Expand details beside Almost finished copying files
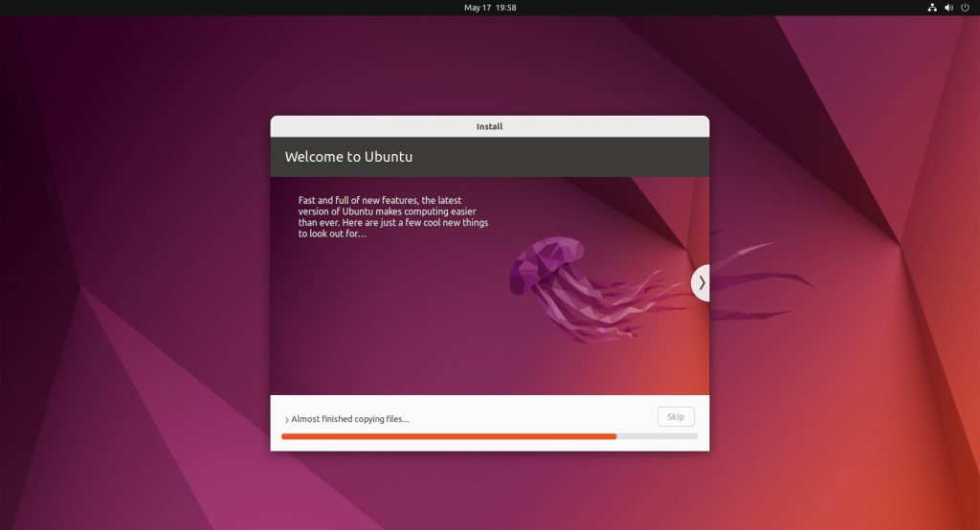This screenshot has width=980, height=530. [287, 420]
